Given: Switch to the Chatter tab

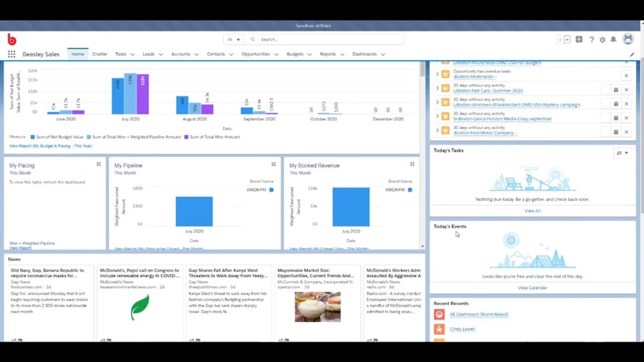Looking at the screenshot, I should [x=100, y=54].
